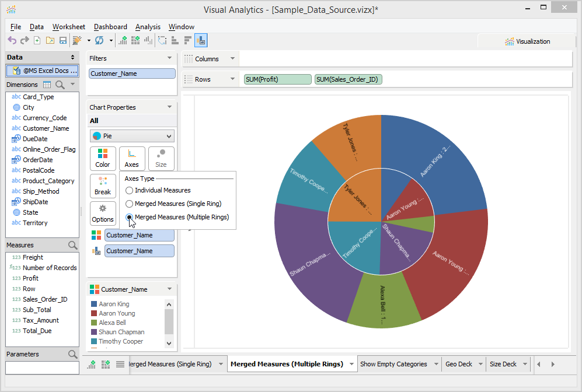This screenshot has height=392, width=582.
Task: Select Individual Measures radio option
Action: tap(130, 190)
